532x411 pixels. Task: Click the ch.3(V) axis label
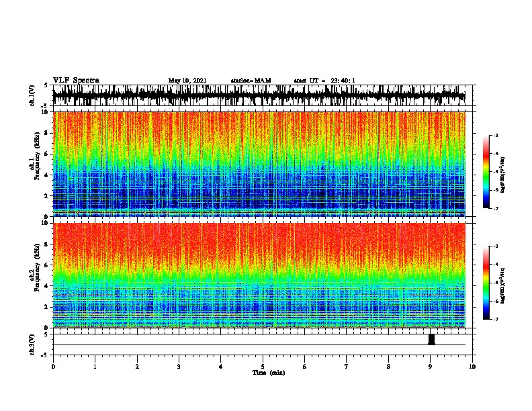(x=32, y=345)
